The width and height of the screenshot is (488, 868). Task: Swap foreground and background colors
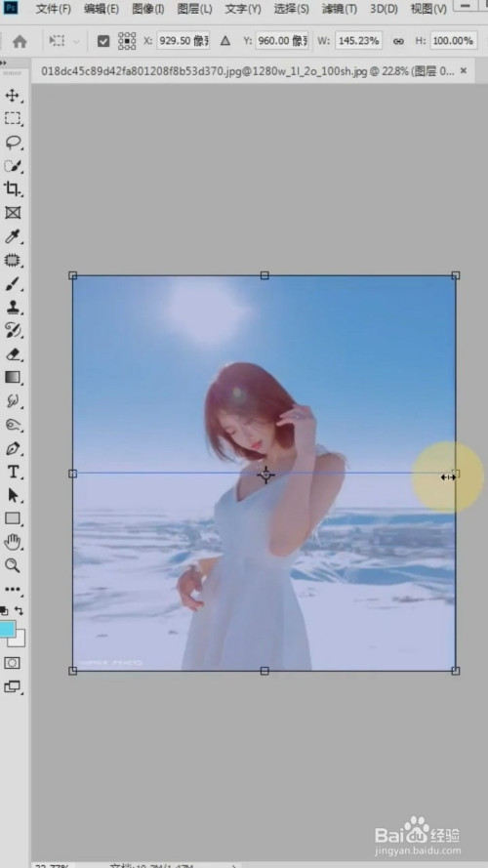click(20, 610)
